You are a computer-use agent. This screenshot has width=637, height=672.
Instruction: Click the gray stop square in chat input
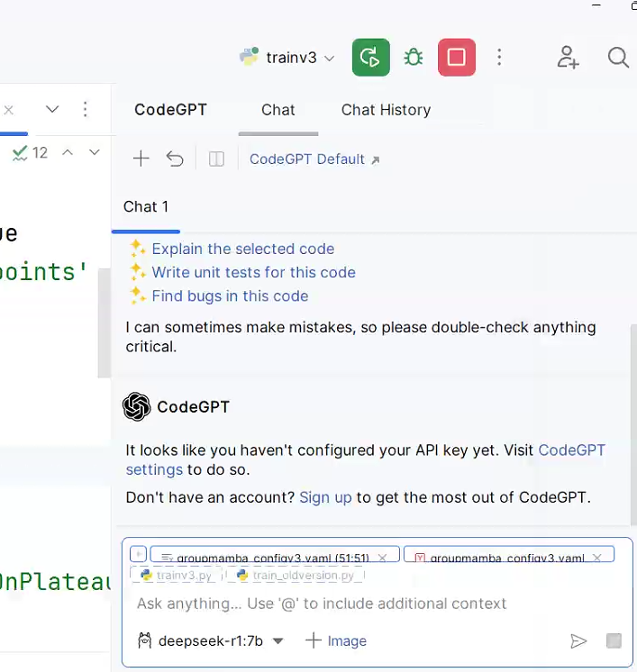[614, 641]
